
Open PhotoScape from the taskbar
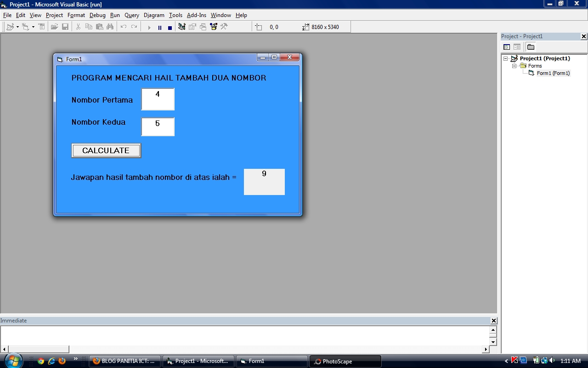click(x=345, y=361)
